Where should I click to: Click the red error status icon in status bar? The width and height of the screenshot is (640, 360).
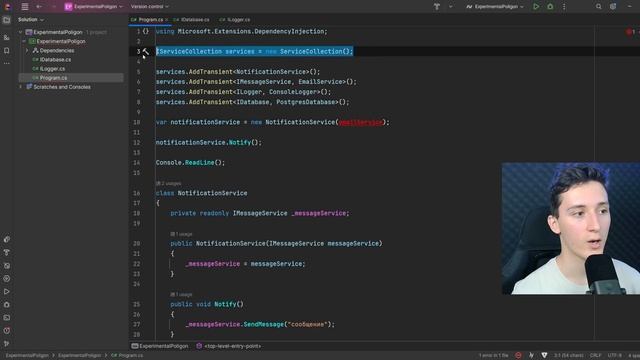tap(518, 356)
